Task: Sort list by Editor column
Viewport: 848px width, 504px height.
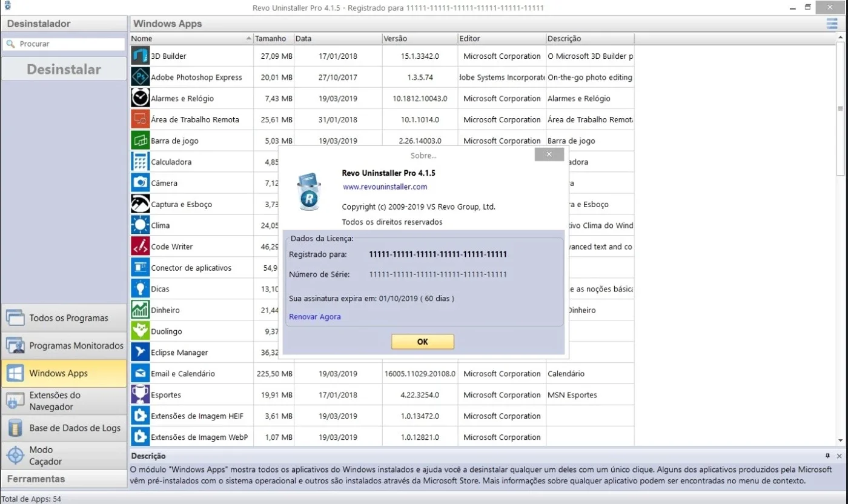Action: 501,38
